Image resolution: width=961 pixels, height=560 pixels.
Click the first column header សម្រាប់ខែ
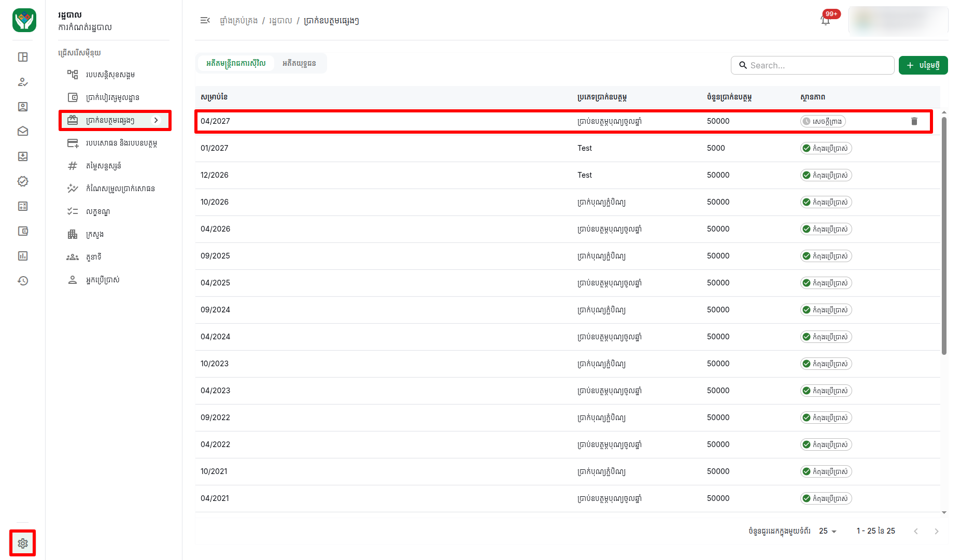coord(214,97)
